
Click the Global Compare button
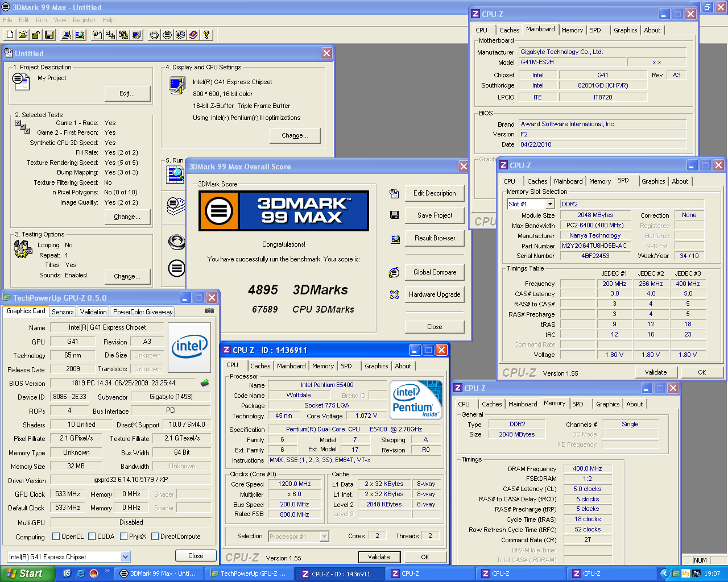coord(435,272)
